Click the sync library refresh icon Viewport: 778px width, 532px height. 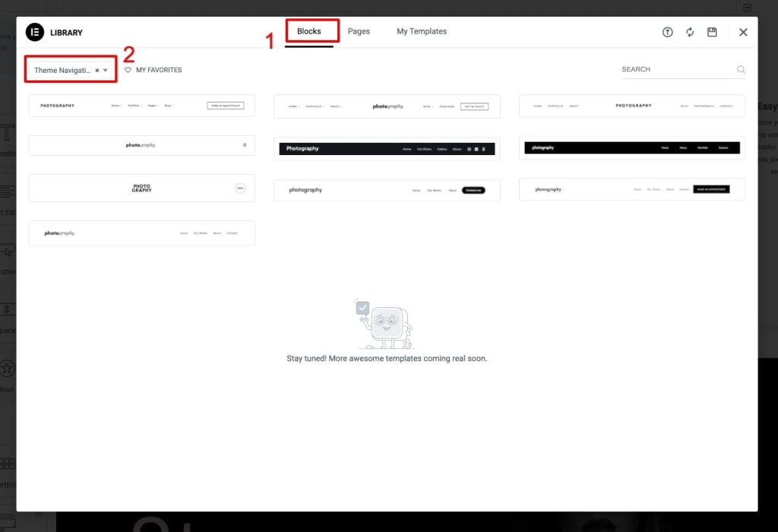tap(690, 32)
